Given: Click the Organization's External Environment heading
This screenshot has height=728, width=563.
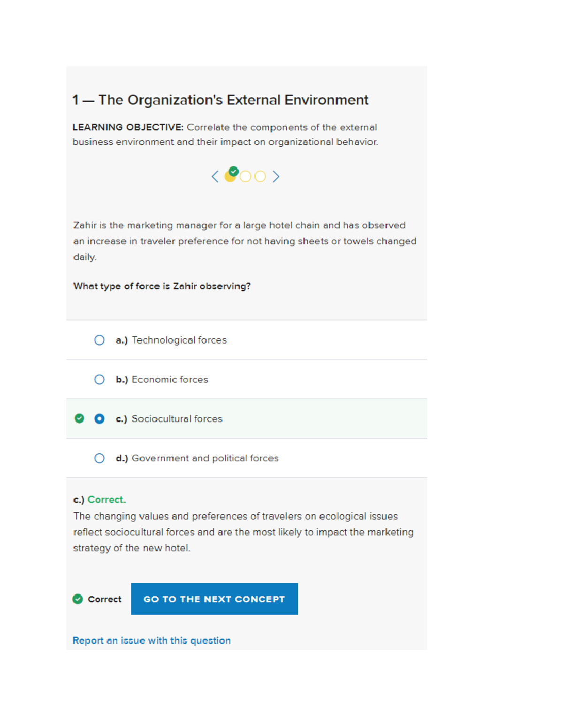Looking at the screenshot, I should pos(221,100).
